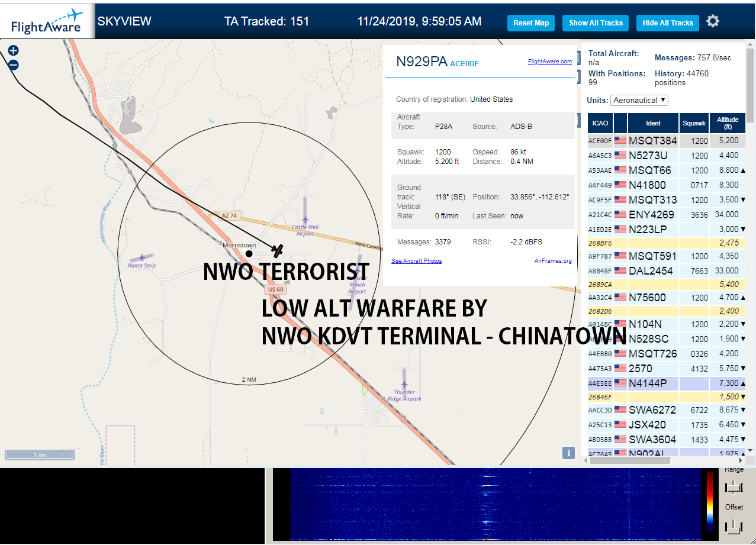The width and height of the screenshot is (756, 545).
Task: Select the ENY4269 row
Action: tap(667, 214)
